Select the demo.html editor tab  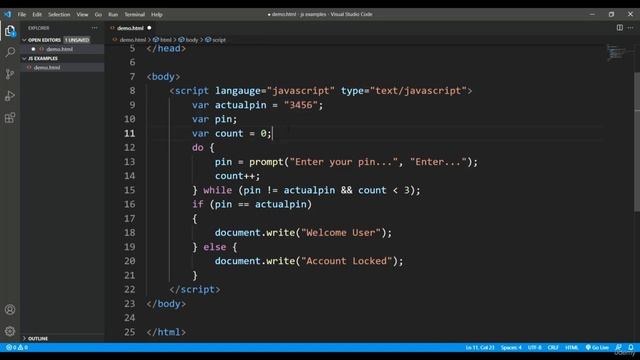click(130, 28)
